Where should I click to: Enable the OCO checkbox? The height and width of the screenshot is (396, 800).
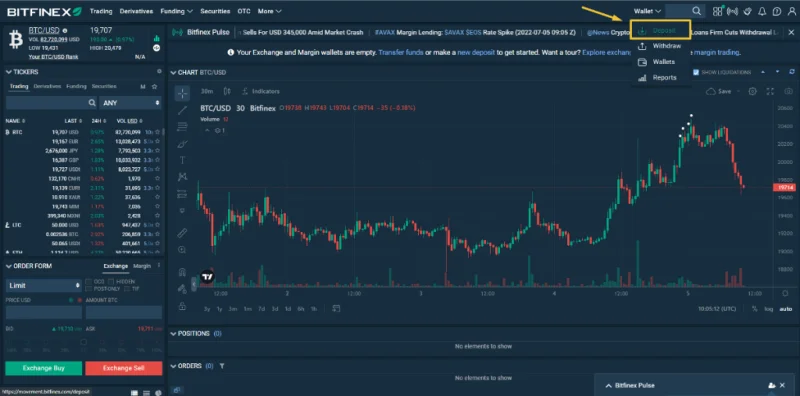coord(88,282)
